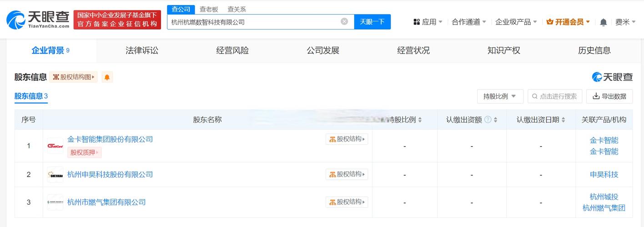Clear the search box with the X icon
Image resolution: width=644 pixels, height=227 pixels.
pyautogui.click(x=344, y=21)
